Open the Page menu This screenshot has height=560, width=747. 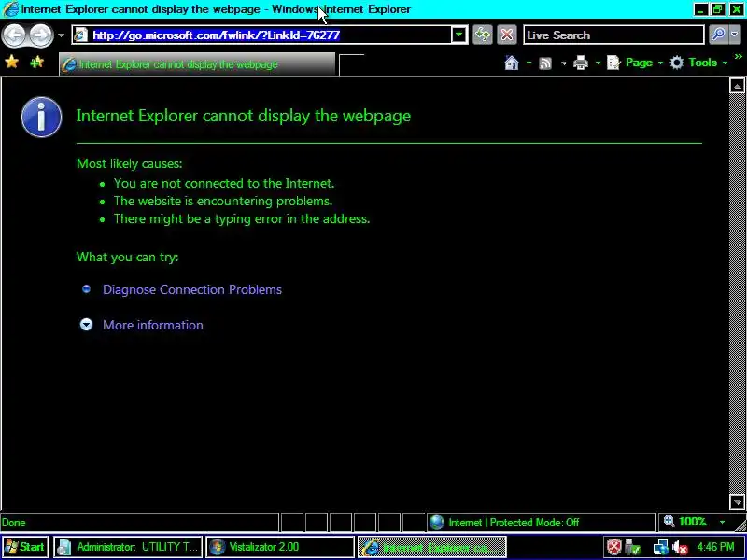(x=635, y=63)
